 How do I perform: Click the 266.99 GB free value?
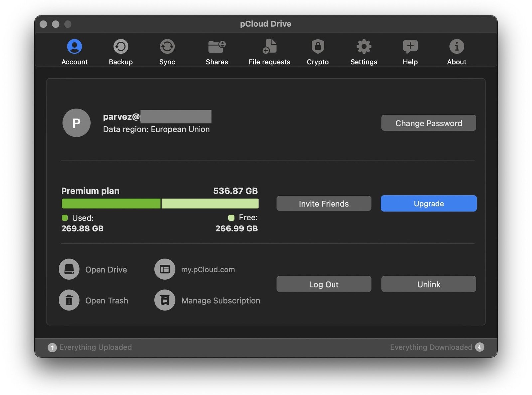click(236, 229)
